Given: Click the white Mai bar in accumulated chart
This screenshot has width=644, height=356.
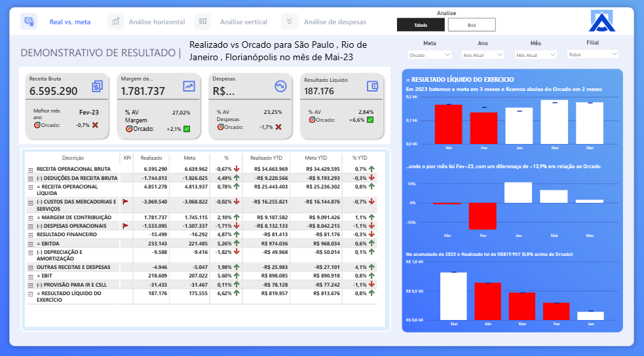Looking at the screenshot, I should (x=453, y=296).
